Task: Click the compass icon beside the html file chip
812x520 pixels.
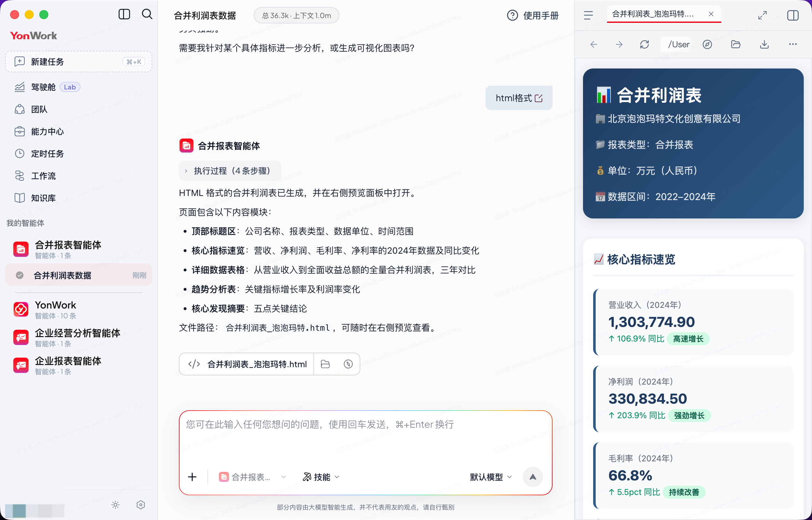Action: (348, 364)
